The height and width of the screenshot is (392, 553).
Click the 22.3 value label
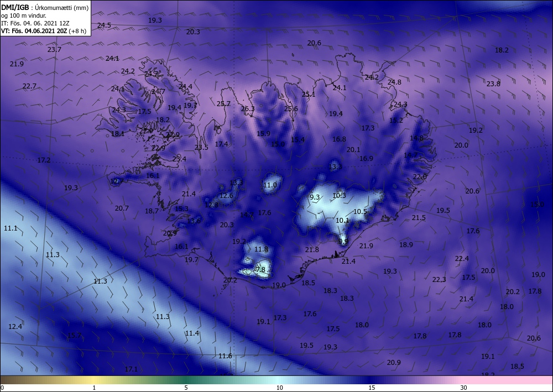click(439, 280)
